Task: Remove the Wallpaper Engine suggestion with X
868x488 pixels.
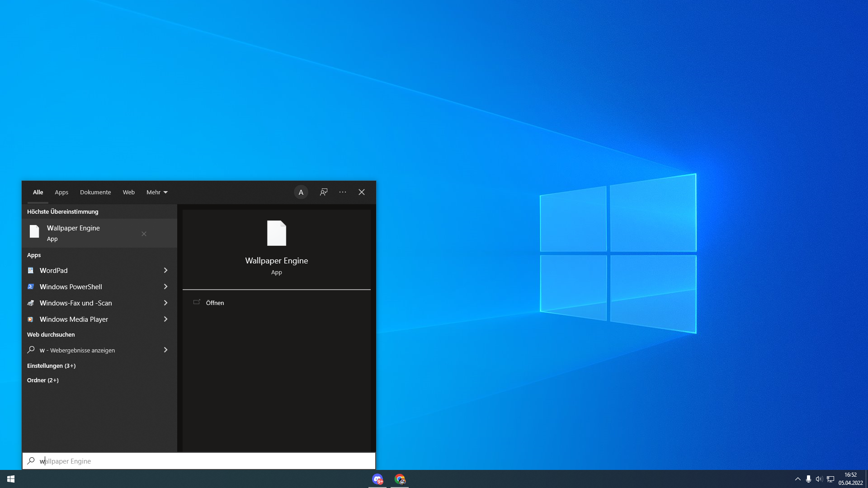Action: (x=144, y=234)
